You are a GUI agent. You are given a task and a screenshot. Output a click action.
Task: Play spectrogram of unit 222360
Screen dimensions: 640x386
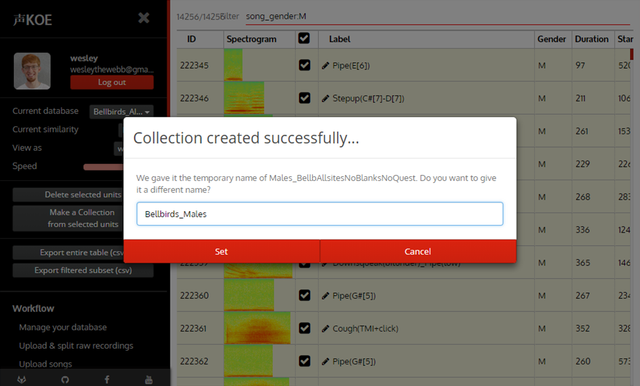249,295
